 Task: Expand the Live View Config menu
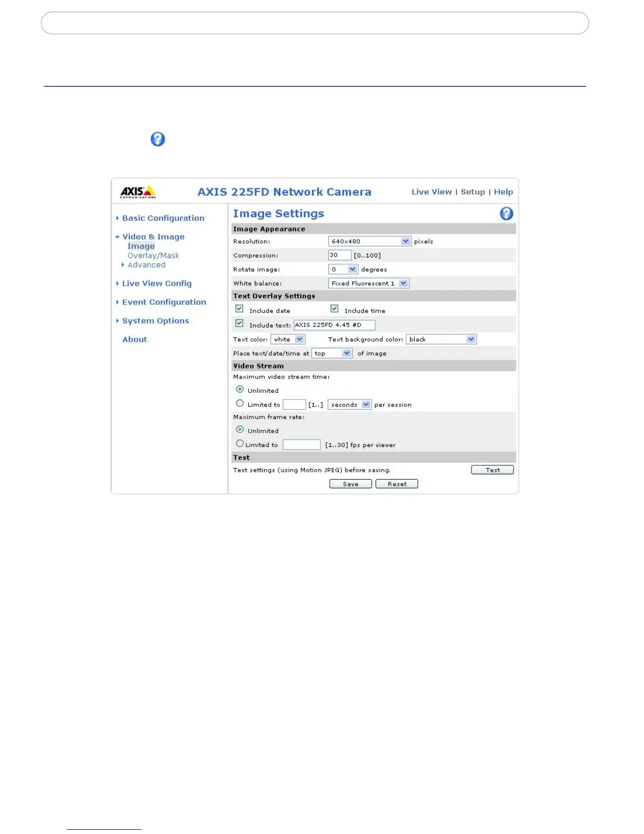[x=157, y=283]
